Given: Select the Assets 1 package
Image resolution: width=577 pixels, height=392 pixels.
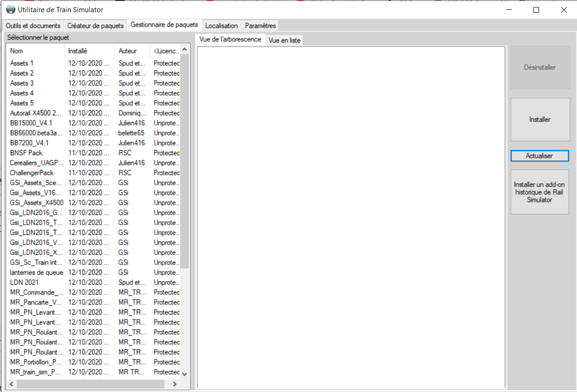Looking at the screenshot, I should pyautogui.click(x=93, y=63).
